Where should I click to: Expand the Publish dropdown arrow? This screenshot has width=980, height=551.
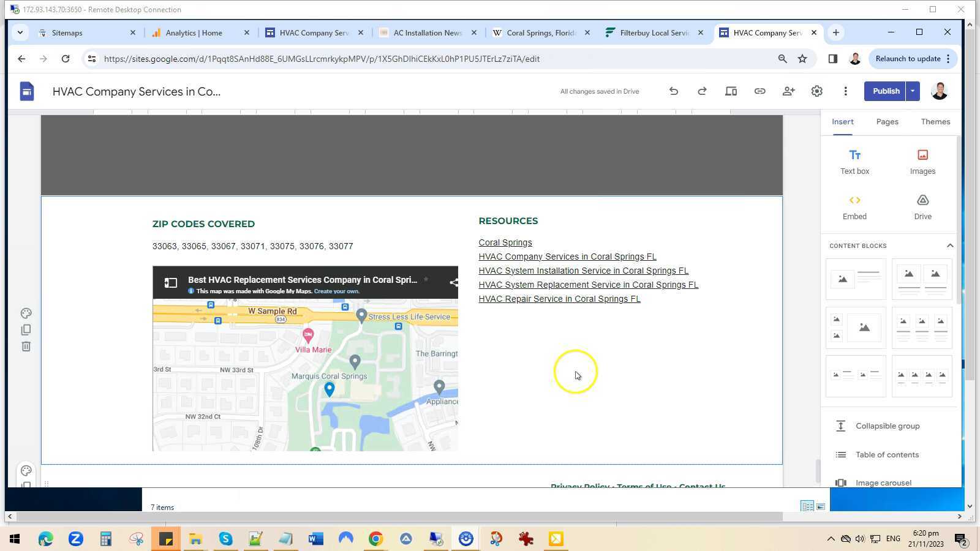click(911, 91)
